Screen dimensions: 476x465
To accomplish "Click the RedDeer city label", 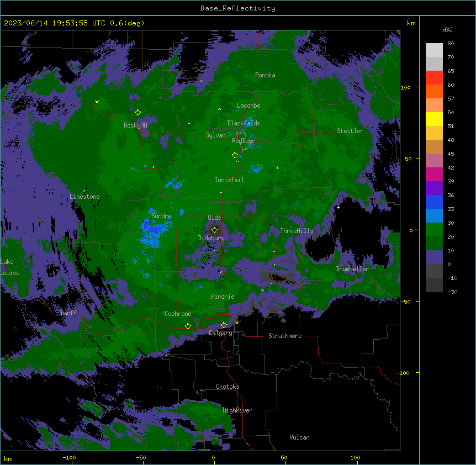I will 243,141.
